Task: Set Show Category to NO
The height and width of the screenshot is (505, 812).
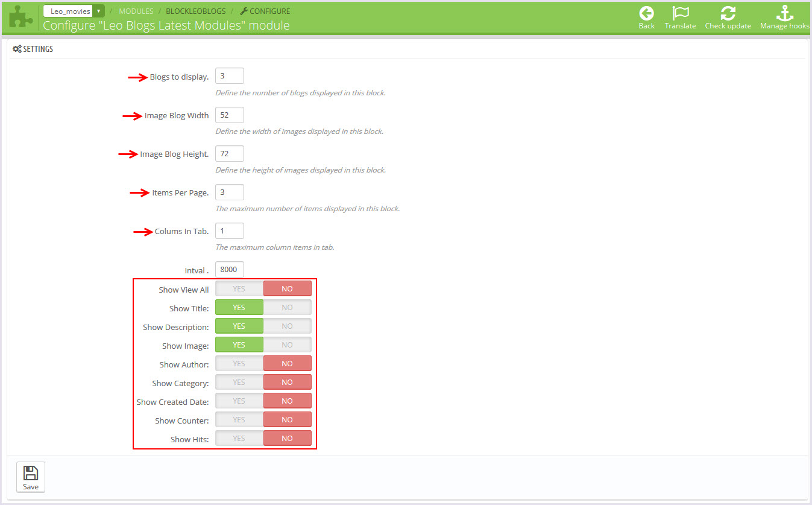Action: (x=288, y=382)
